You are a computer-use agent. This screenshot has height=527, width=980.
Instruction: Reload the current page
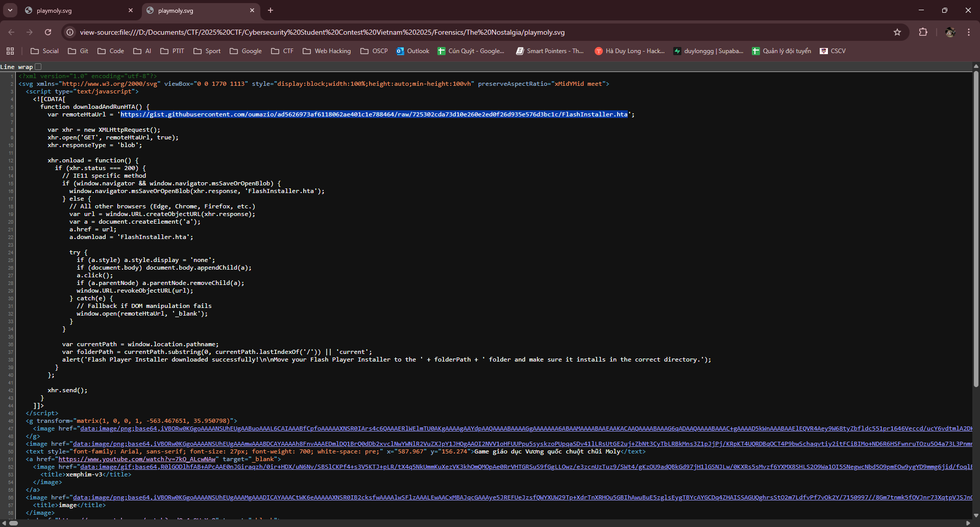click(x=48, y=32)
